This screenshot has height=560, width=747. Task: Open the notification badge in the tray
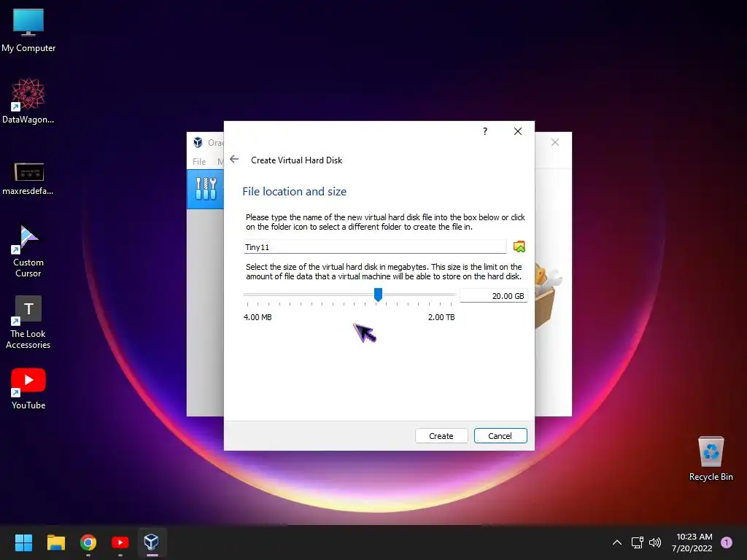coord(727,542)
